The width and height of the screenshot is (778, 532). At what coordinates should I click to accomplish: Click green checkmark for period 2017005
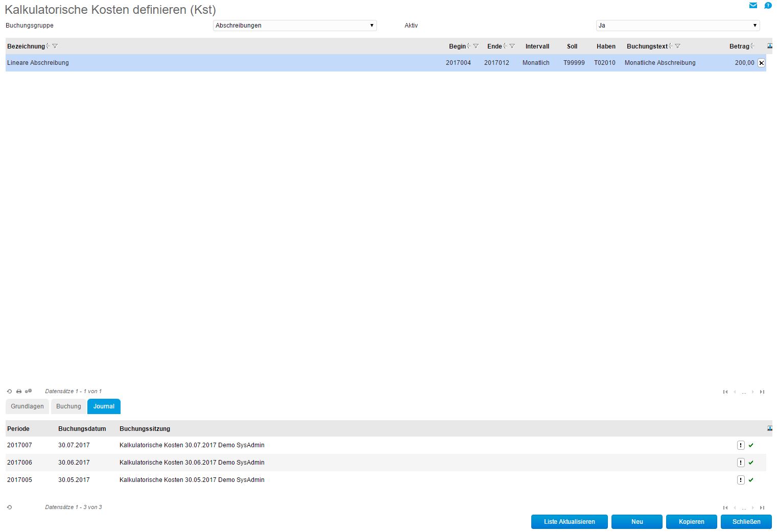coord(751,480)
